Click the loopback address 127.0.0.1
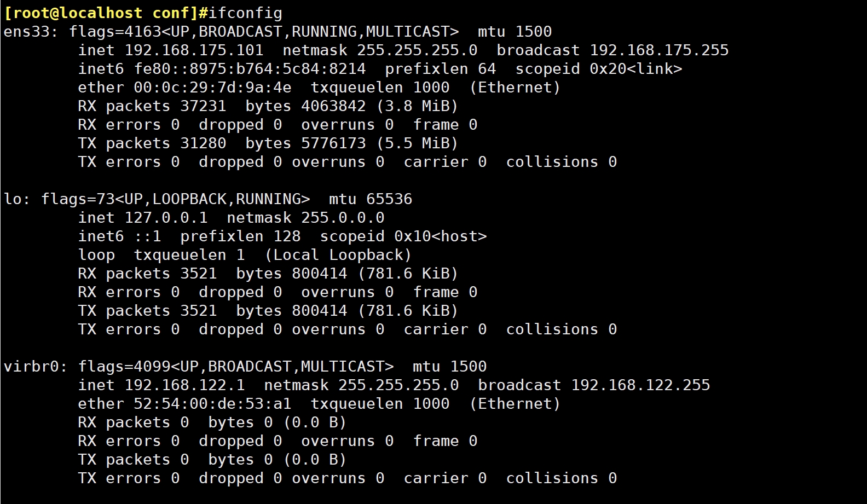The image size is (867, 504). (166, 218)
